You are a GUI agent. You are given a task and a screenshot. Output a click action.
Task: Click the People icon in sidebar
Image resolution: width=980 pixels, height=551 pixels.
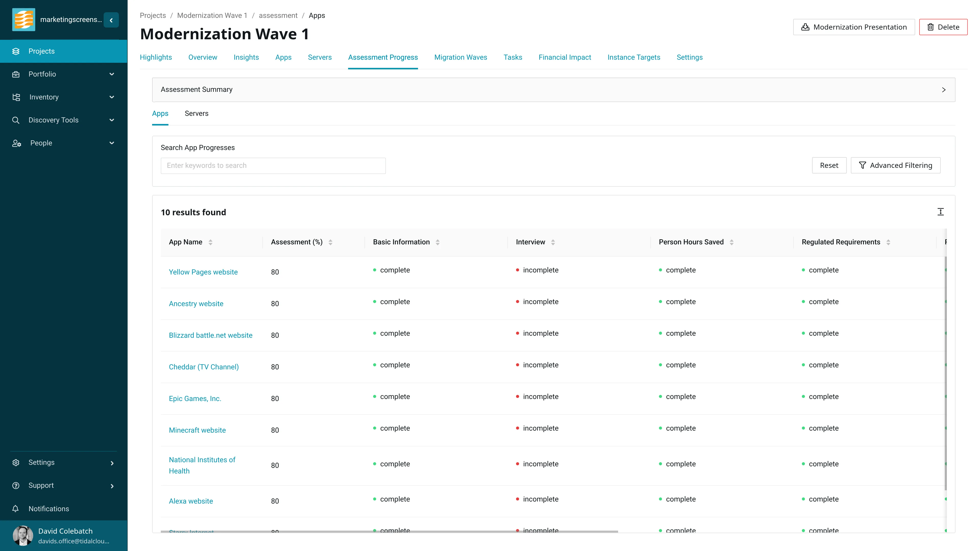(x=16, y=143)
